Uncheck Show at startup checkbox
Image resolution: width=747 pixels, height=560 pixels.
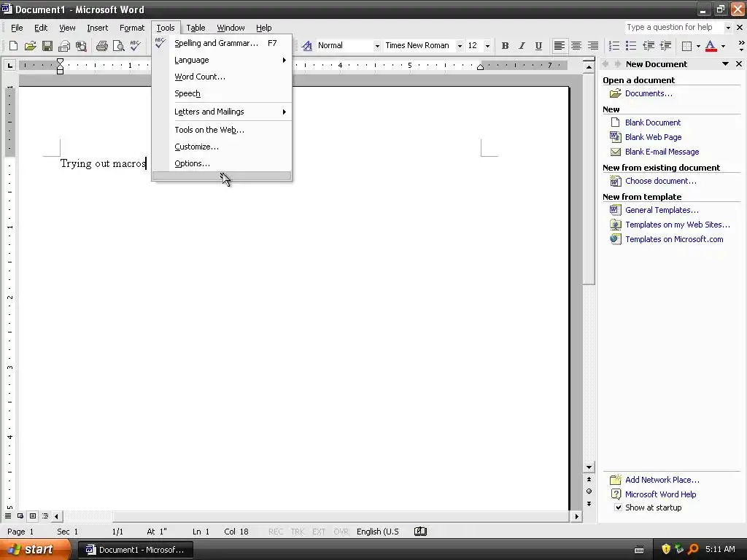(618, 507)
